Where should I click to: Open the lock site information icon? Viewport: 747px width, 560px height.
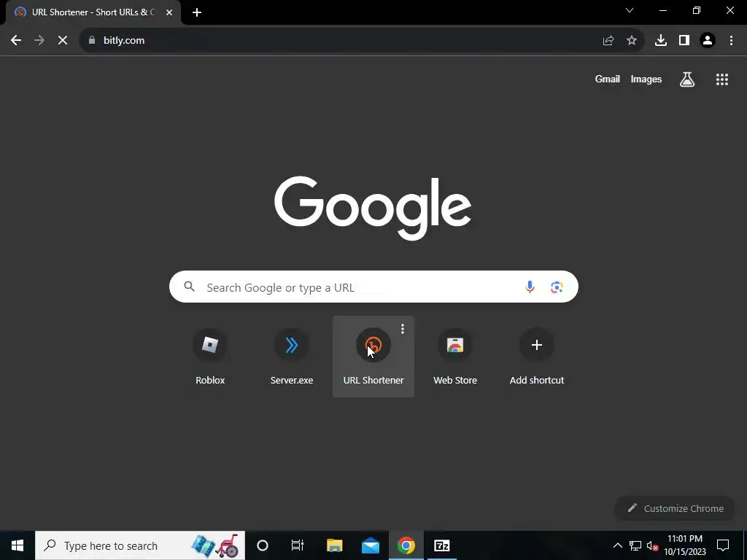92,41
